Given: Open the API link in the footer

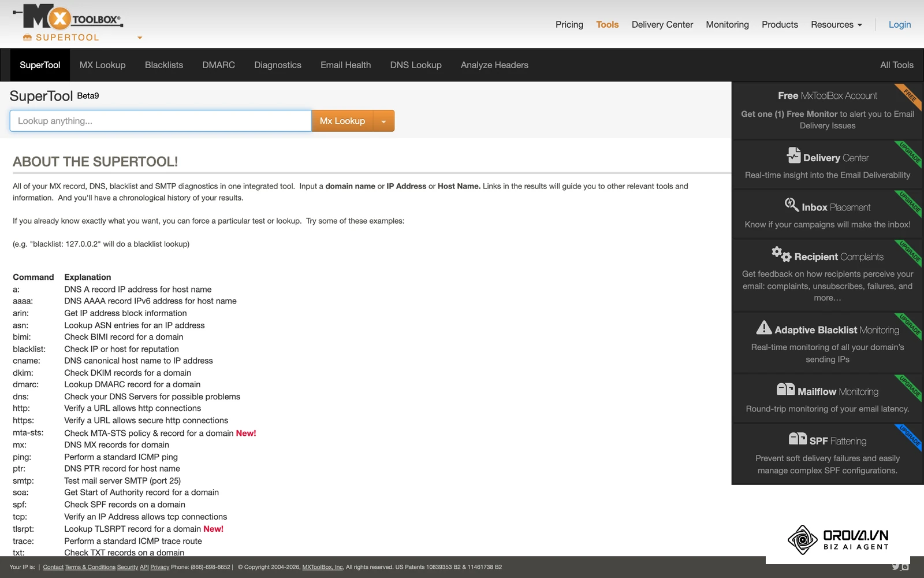Looking at the screenshot, I should [x=144, y=567].
